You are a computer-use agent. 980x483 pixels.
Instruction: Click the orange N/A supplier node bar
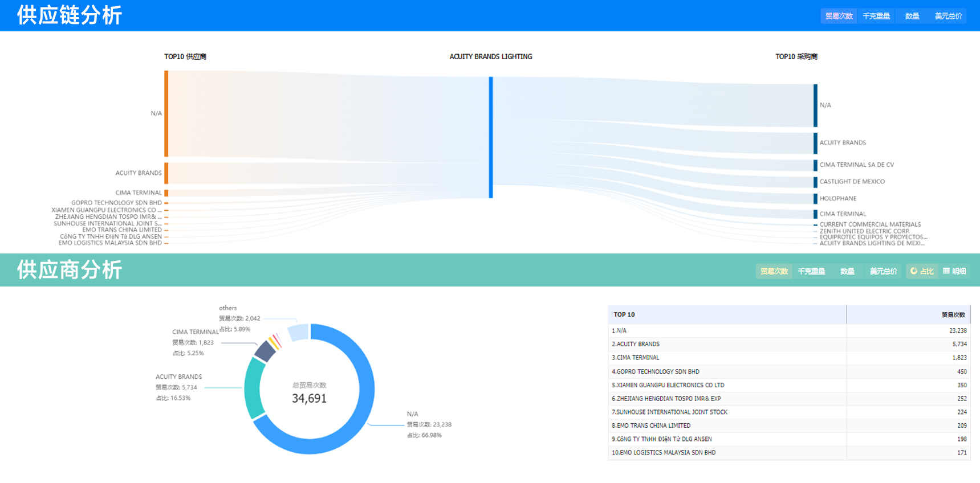(166, 113)
